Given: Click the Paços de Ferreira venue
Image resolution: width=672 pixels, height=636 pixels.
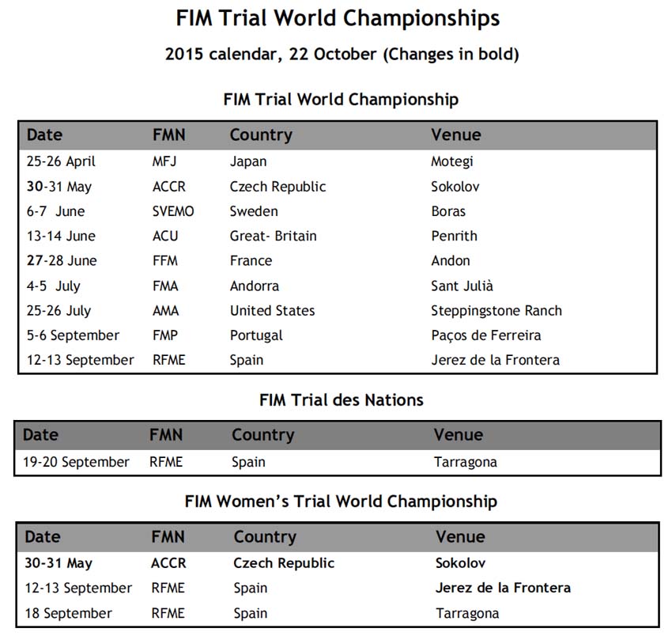Looking at the screenshot, I should click(486, 335).
